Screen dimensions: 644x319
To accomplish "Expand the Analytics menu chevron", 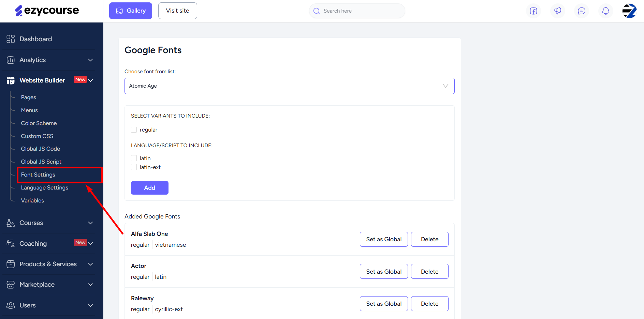I will 90,60.
